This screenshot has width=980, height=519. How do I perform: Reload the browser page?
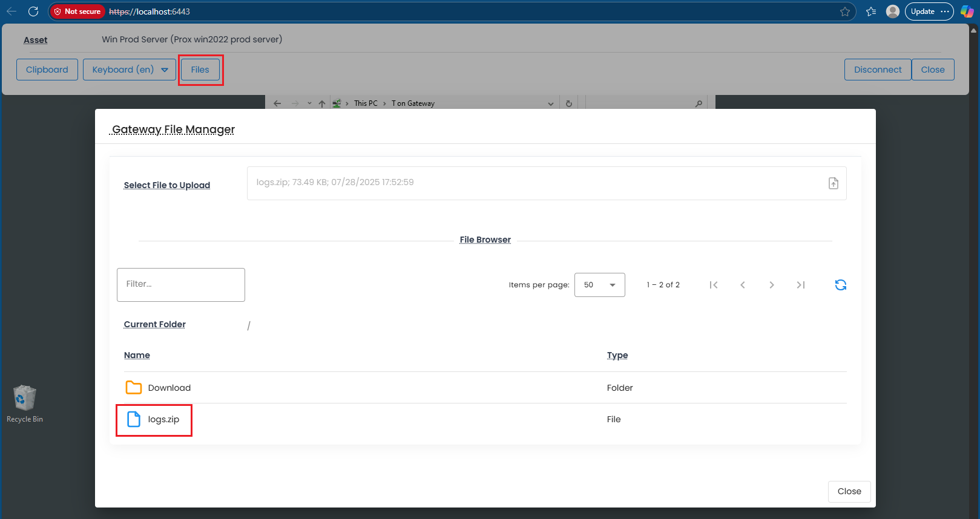click(x=33, y=11)
